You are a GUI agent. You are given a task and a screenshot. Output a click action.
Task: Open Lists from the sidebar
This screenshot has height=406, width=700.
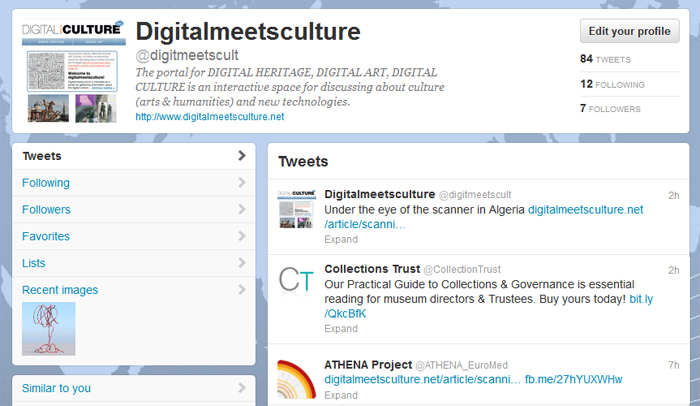[34, 264]
